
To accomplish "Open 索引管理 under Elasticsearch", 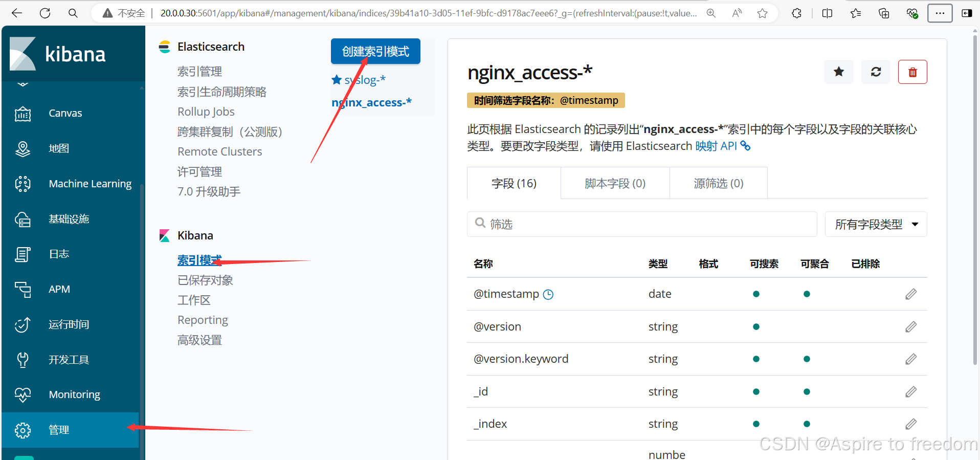I will [x=199, y=72].
